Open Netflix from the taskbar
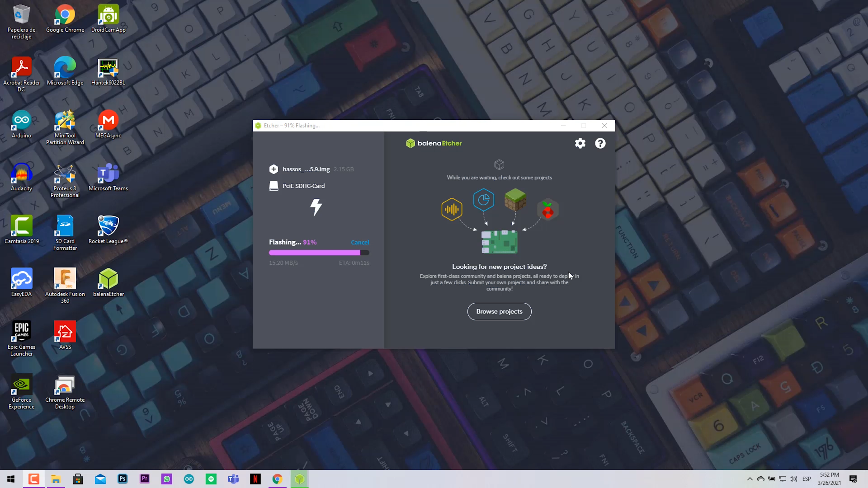The image size is (868, 488). click(255, 479)
